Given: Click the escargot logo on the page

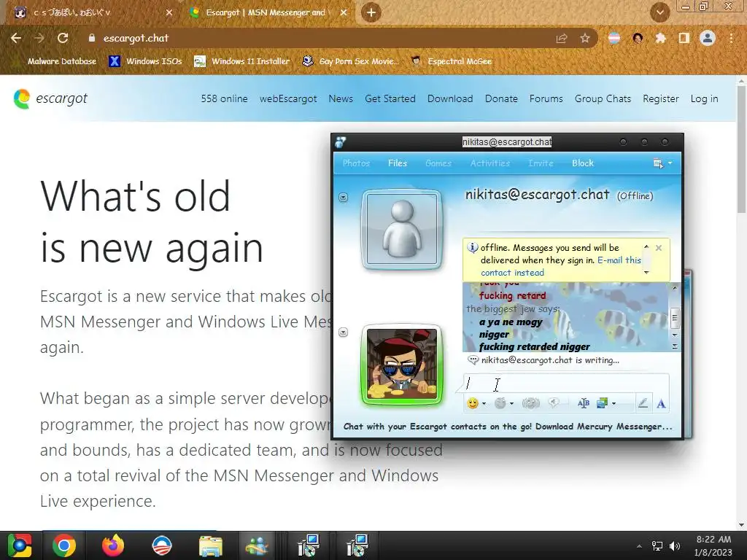Looking at the screenshot, I should coord(50,98).
